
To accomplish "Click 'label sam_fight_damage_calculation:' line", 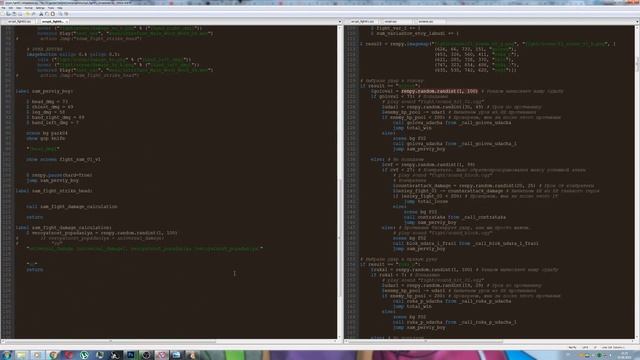I will point(63,227).
